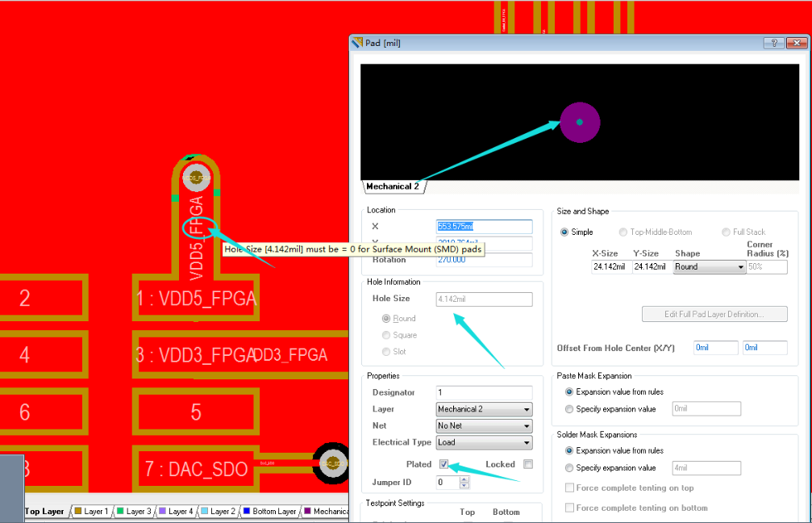Click the Layer 1 color swatch
The height and width of the screenshot is (523, 812).
coord(78,512)
